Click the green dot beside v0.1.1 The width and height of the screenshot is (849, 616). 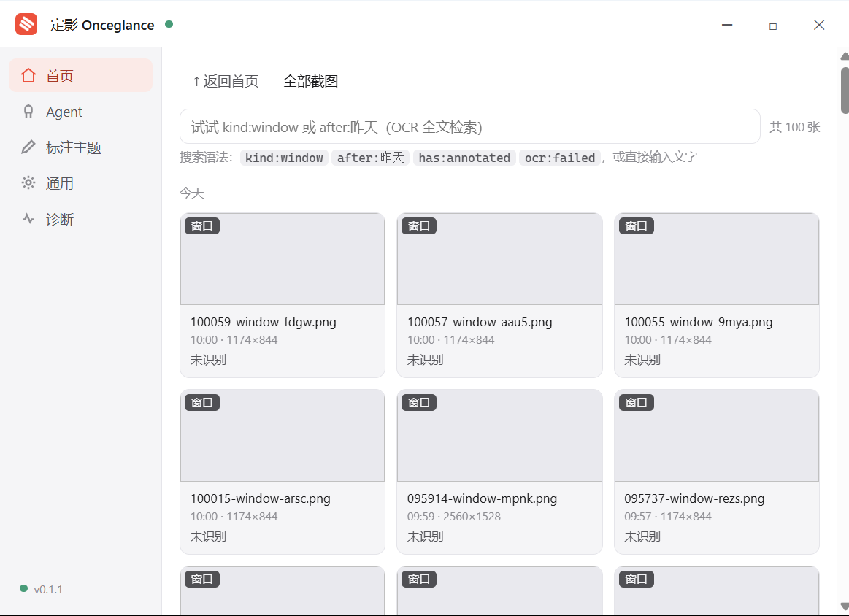pyautogui.click(x=23, y=588)
